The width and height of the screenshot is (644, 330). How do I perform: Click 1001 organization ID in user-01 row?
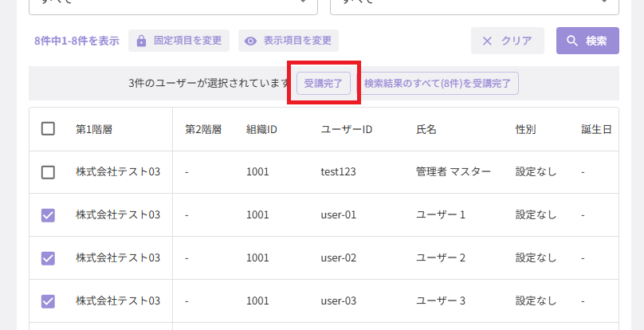pyautogui.click(x=257, y=215)
